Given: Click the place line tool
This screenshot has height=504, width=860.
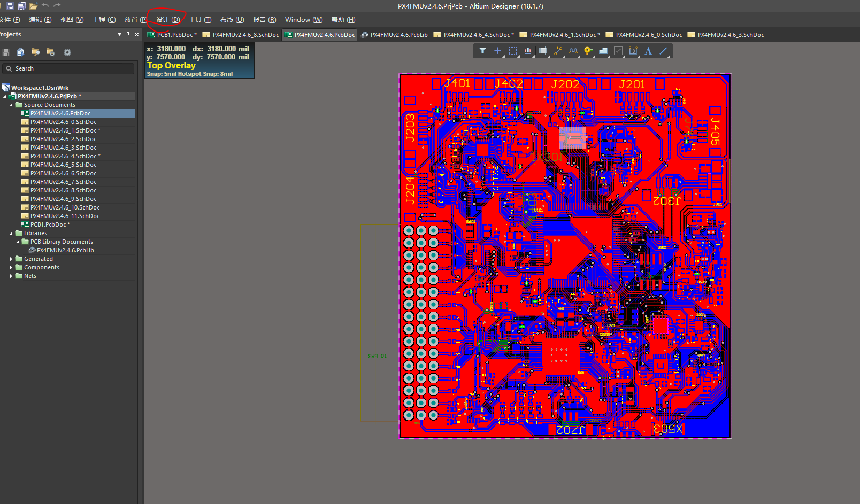Looking at the screenshot, I should pyautogui.click(x=663, y=51).
